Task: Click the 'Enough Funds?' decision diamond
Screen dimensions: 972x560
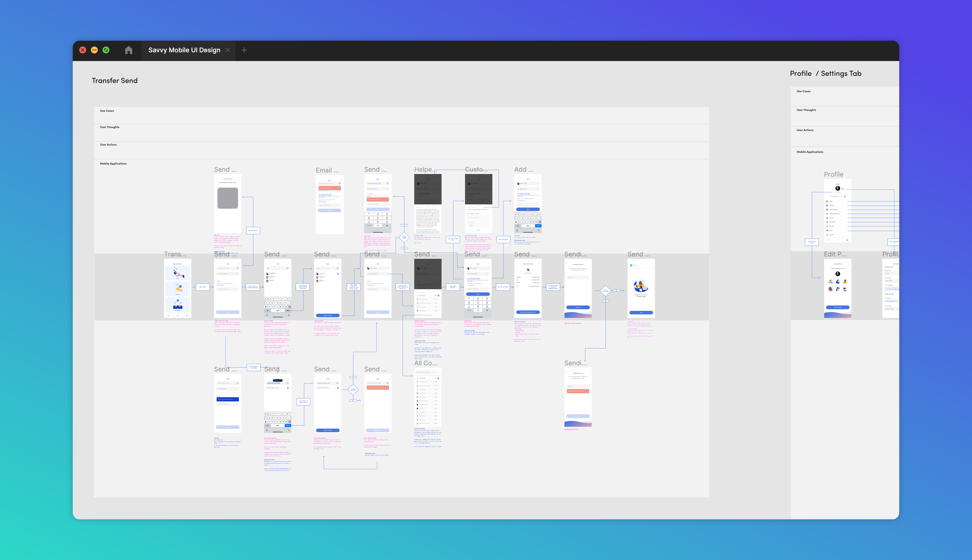Action: (x=404, y=237)
